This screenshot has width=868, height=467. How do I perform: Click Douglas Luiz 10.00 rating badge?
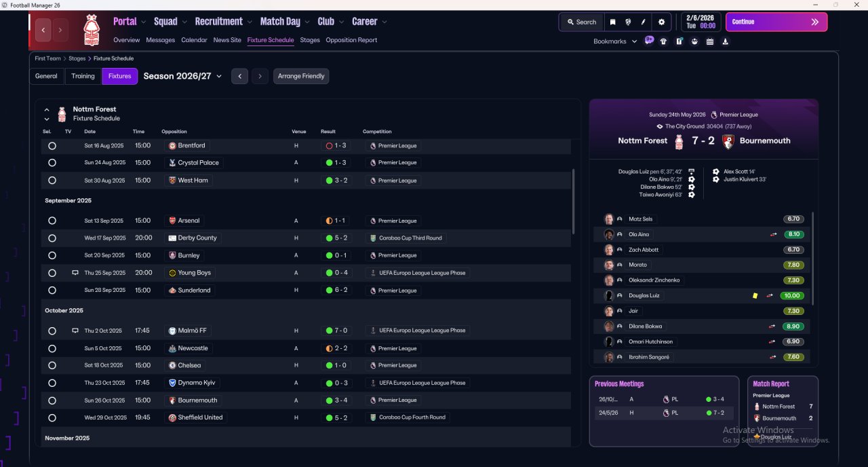click(x=793, y=296)
